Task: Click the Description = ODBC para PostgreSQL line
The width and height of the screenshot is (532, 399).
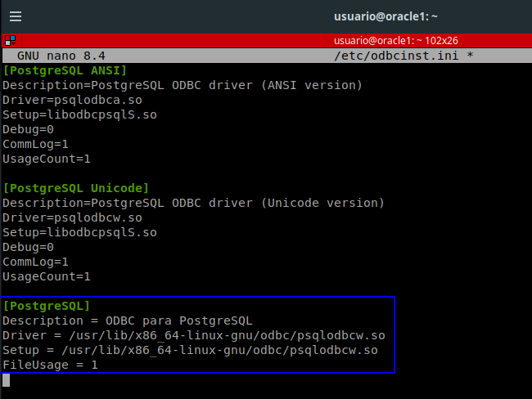Action: [x=128, y=321]
